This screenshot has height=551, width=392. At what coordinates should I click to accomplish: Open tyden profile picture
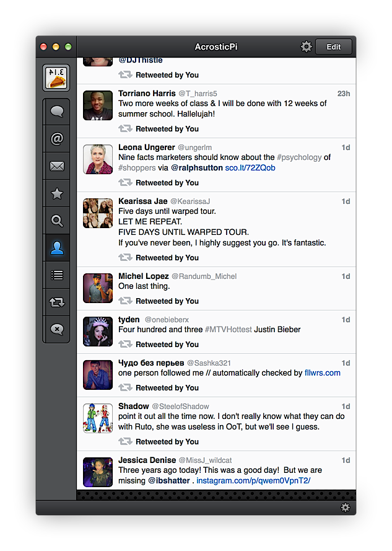point(98,332)
